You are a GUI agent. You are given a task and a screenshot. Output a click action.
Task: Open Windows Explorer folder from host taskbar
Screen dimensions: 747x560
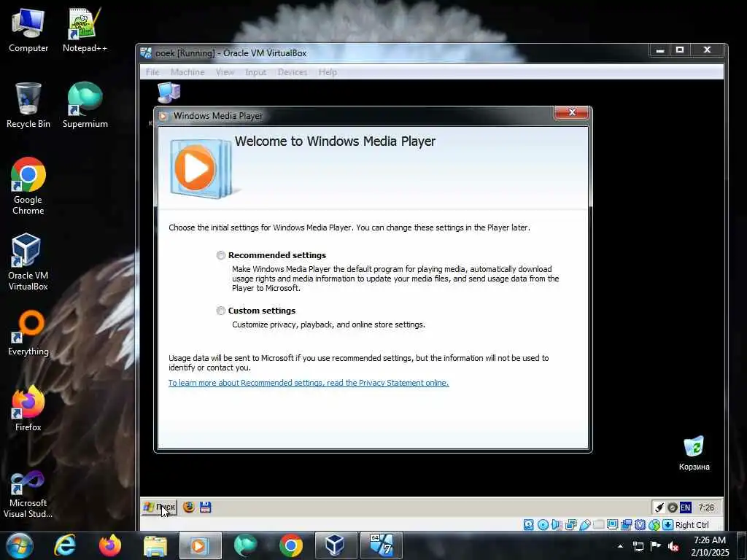[155, 545]
